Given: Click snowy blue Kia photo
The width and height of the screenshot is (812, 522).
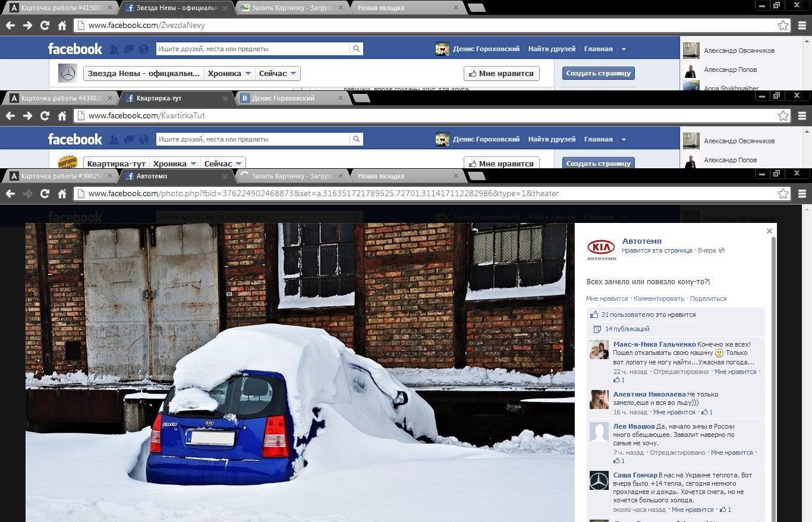Looking at the screenshot, I should coord(300,373).
